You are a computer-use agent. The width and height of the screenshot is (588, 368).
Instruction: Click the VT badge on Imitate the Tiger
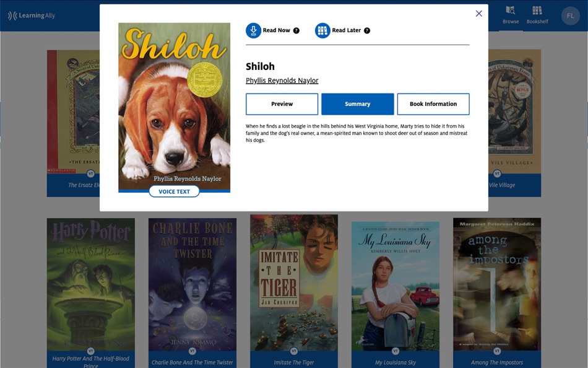[294, 351]
